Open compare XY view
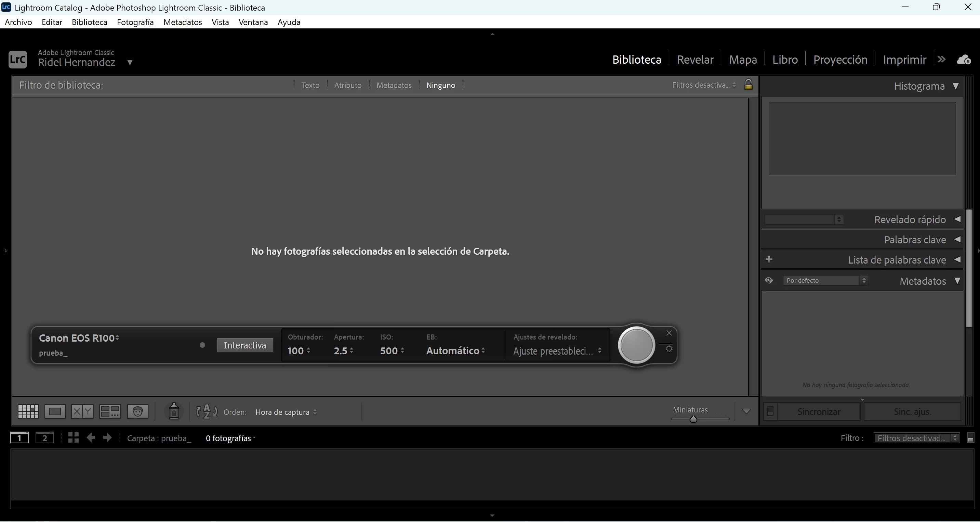Image resolution: width=980 pixels, height=522 pixels. pyautogui.click(x=82, y=411)
